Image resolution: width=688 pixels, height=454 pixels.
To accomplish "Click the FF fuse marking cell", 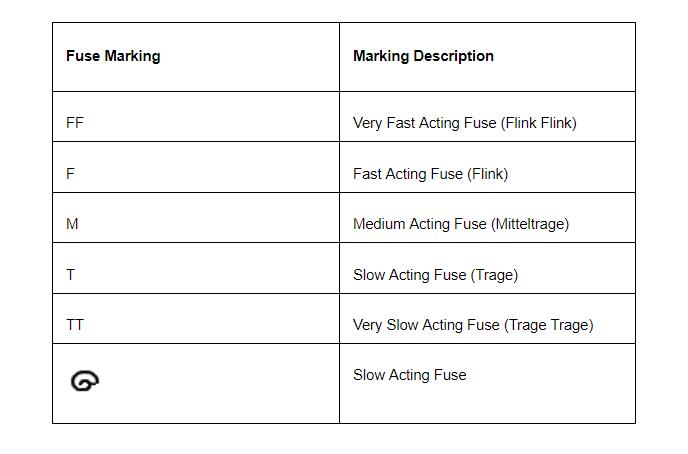I will point(75,123).
